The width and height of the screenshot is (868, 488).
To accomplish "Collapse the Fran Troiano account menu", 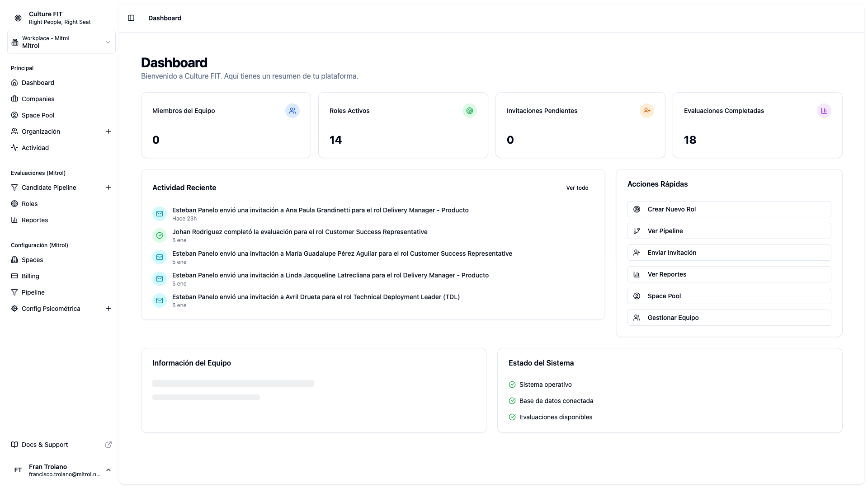I will [108, 470].
